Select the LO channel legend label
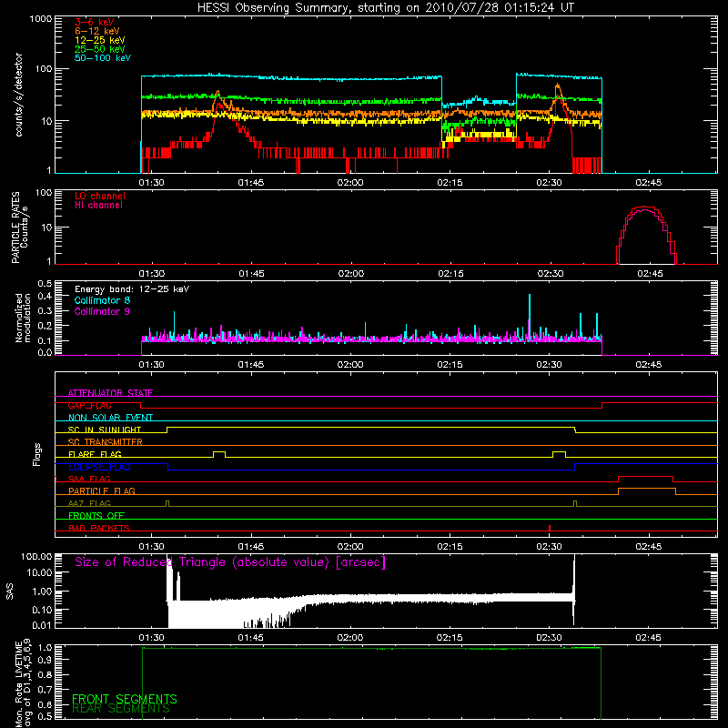 (x=100, y=197)
